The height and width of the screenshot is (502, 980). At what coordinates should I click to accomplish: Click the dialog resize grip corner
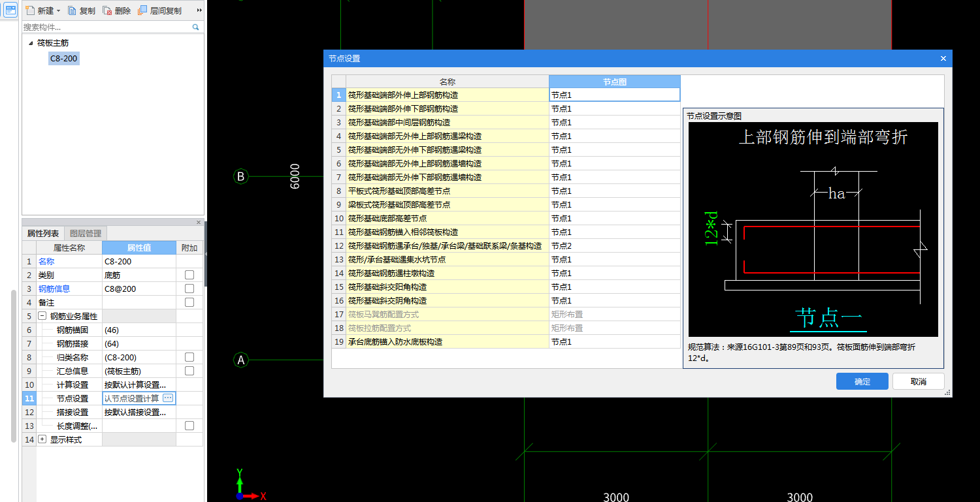point(947,393)
